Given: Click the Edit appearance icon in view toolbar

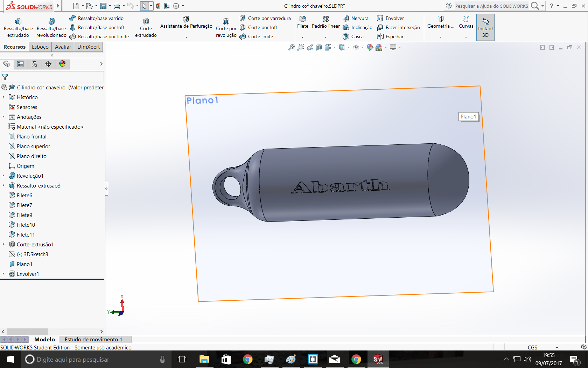Looking at the screenshot, I should [370, 47].
